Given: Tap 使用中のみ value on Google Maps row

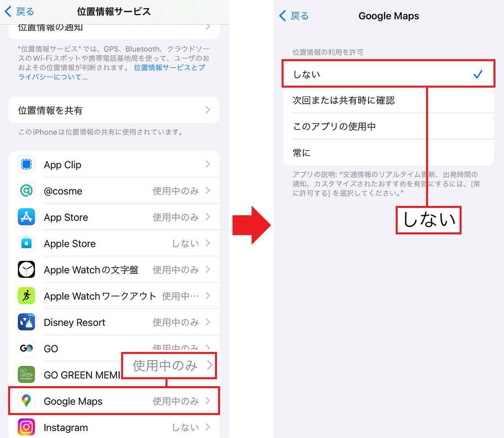Looking at the screenshot, I should click(x=176, y=401).
